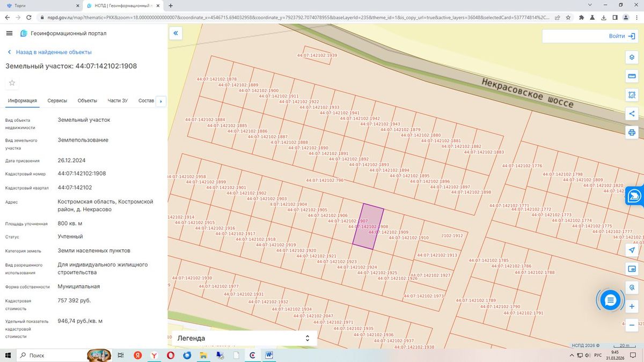Collapse the side panel with double chevron

175,33
